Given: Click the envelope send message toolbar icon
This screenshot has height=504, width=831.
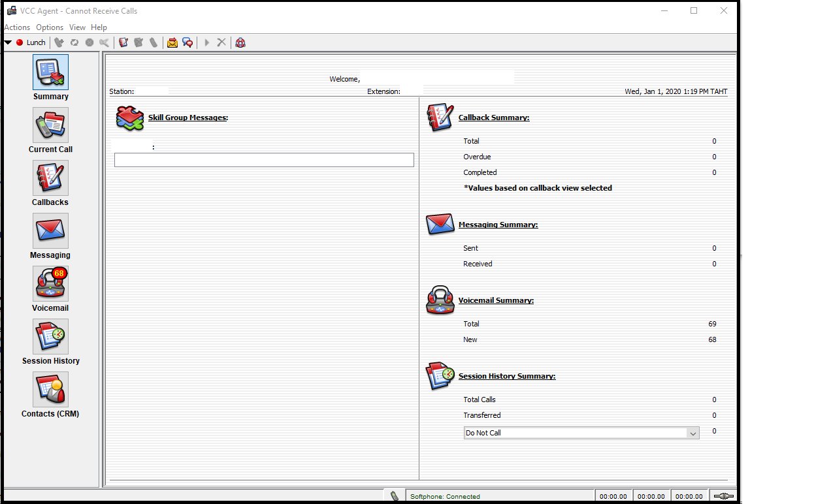Looking at the screenshot, I should [x=172, y=42].
